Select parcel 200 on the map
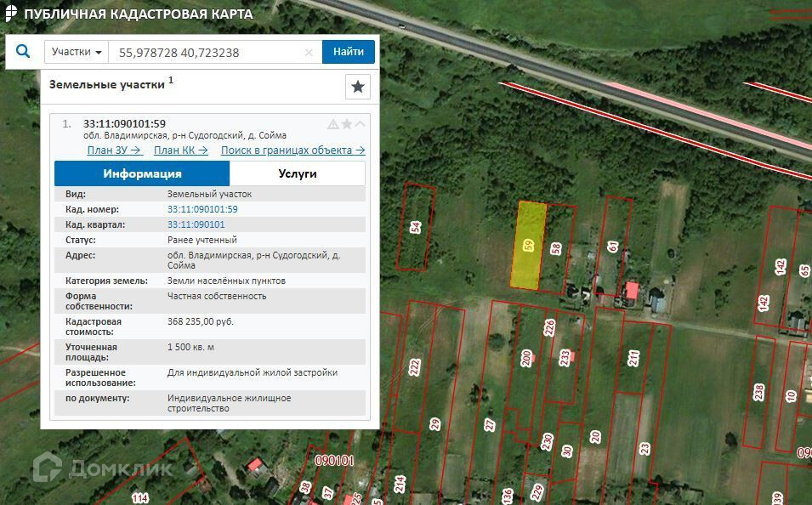The width and height of the screenshot is (812, 505). pos(526,358)
